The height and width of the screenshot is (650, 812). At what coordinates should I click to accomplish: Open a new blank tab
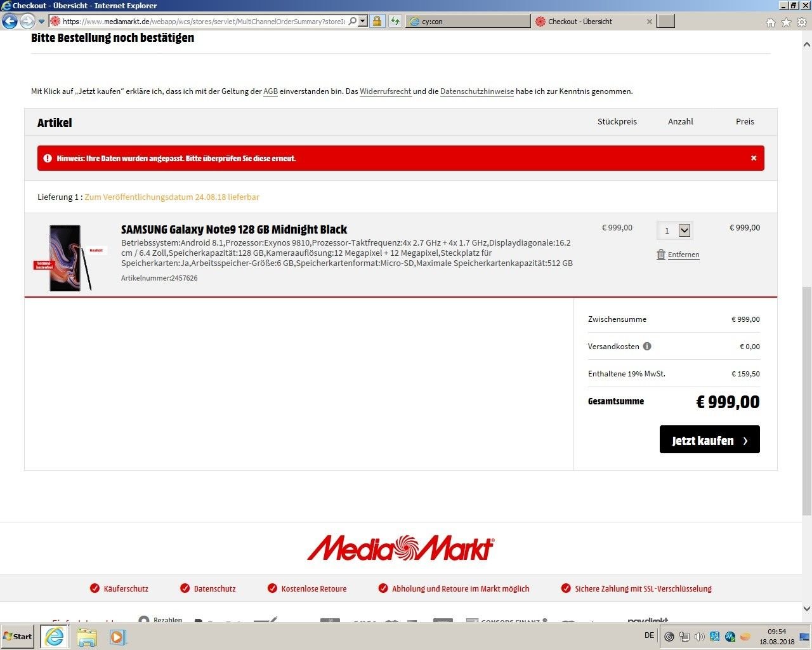665,22
